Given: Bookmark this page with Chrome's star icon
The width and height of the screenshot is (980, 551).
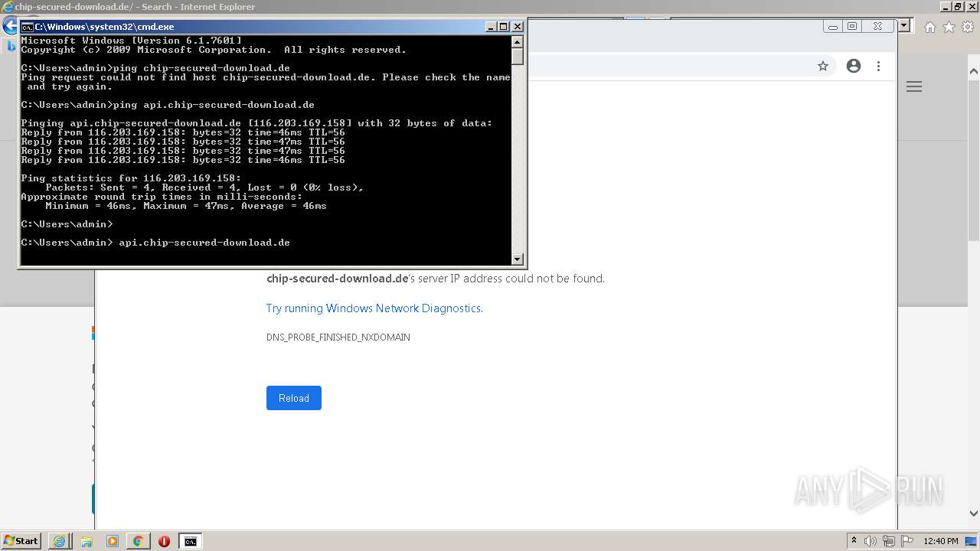Looking at the screenshot, I should tap(823, 67).
